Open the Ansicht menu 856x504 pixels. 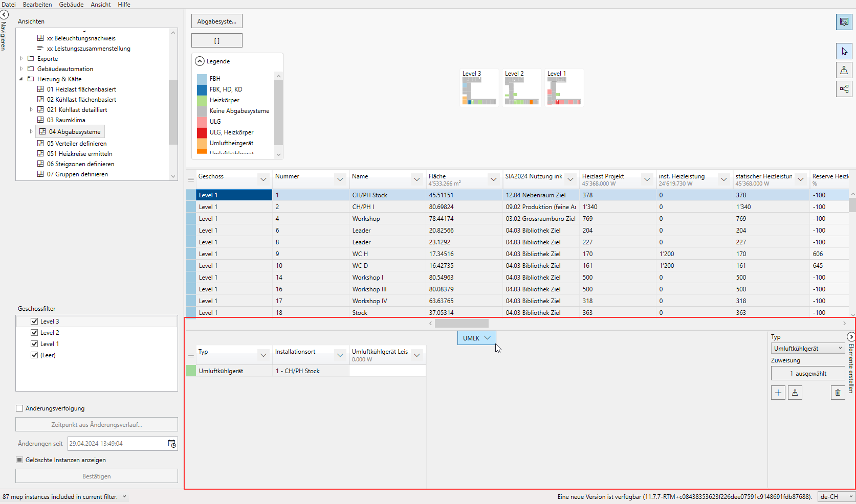click(100, 5)
